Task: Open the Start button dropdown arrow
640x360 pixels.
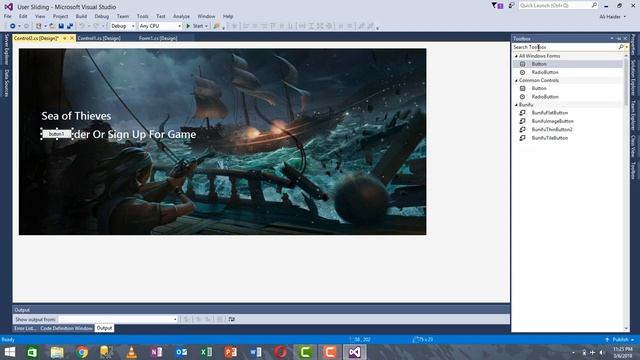Action: (207, 26)
